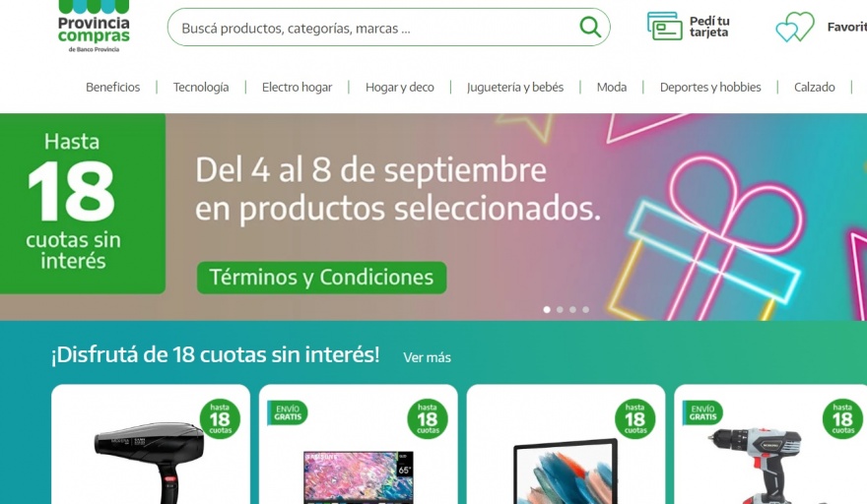Follow the Ver más link
This screenshot has width=867, height=504.
coord(427,357)
